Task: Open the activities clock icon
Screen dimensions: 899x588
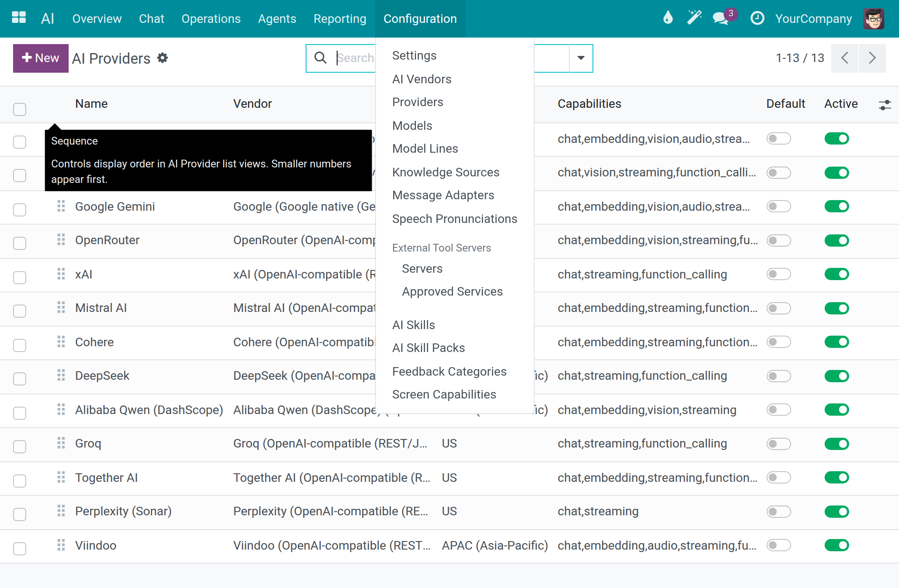Action: tap(757, 18)
